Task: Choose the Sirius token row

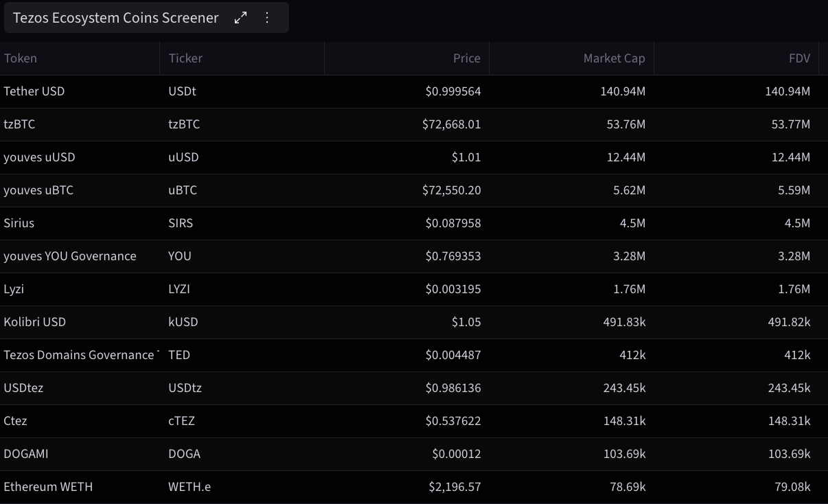Action: pyautogui.click(x=414, y=223)
